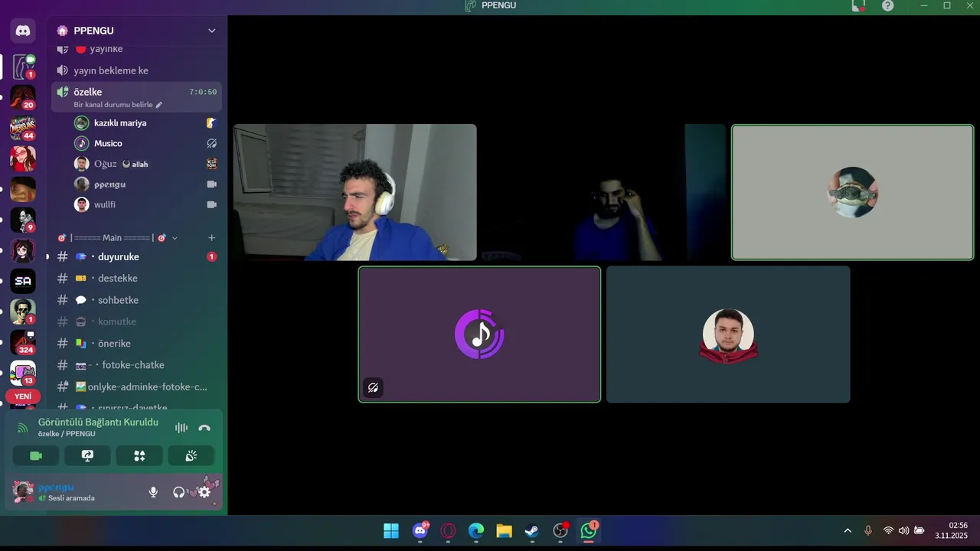This screenshot has width=980, height=551.
Task: Disconnect from the voice call
Action: coord(204,428)
